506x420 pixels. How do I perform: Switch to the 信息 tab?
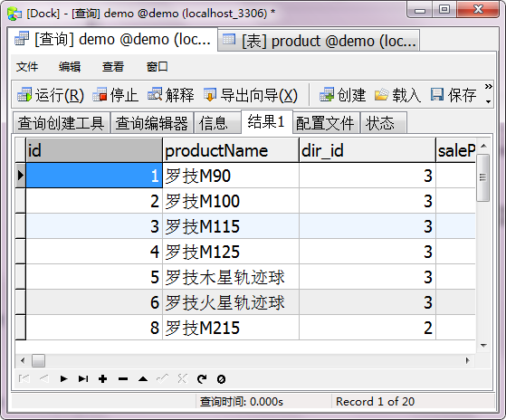click(217, 123)
